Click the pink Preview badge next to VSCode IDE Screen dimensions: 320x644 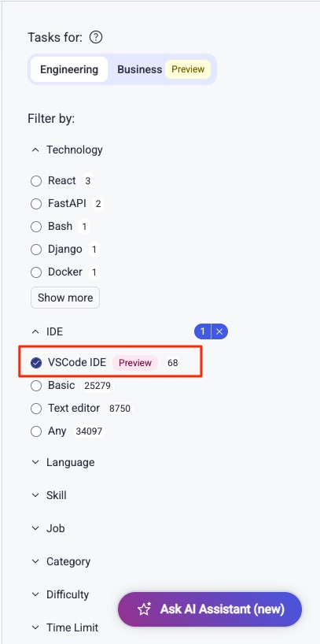pyautogui.click(x=135, y=363)
